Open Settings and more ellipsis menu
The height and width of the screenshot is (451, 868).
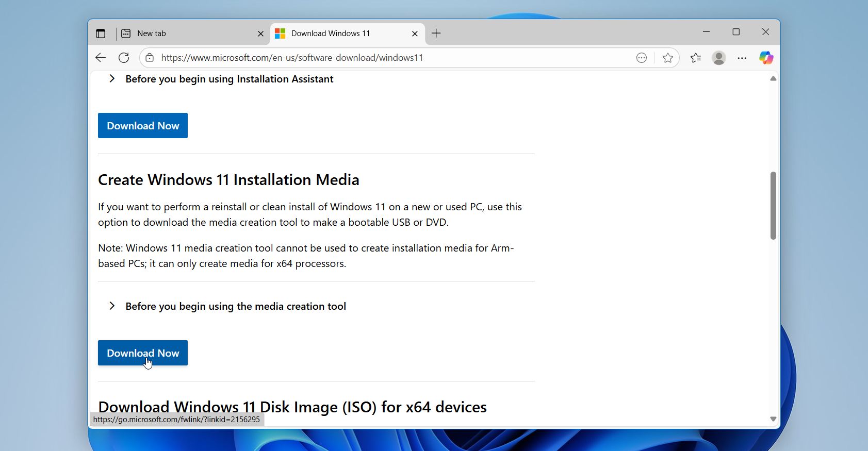(x=742, y=58)
